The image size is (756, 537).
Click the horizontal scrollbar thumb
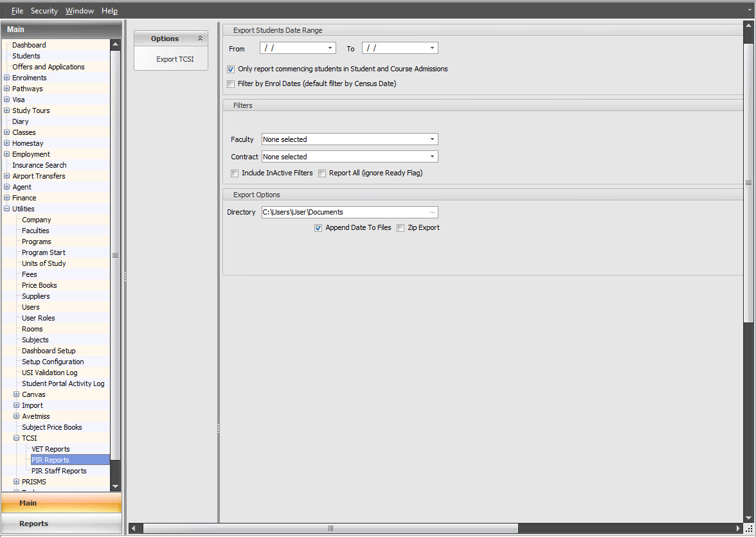coord(330,528)
